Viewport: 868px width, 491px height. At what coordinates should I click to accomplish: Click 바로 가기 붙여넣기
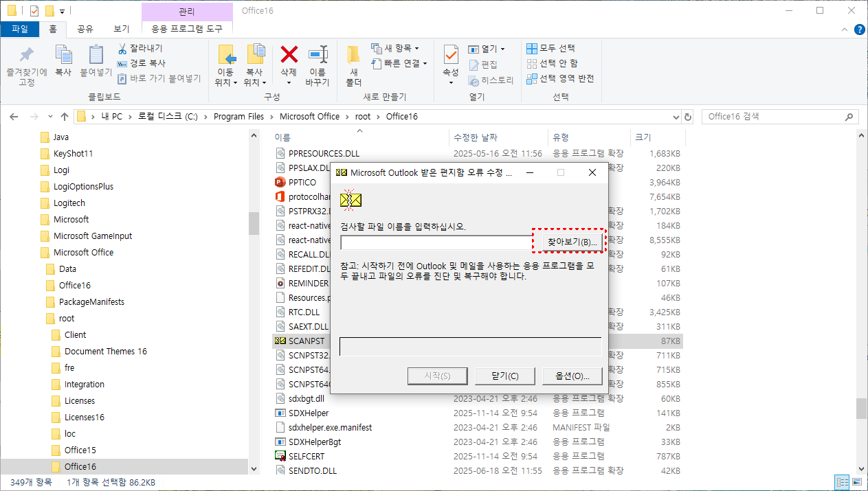[159, 78]
